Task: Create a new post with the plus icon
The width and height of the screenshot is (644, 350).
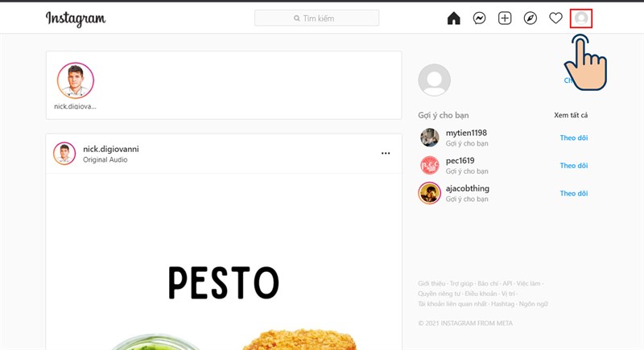Action: [x=505, y=19]
